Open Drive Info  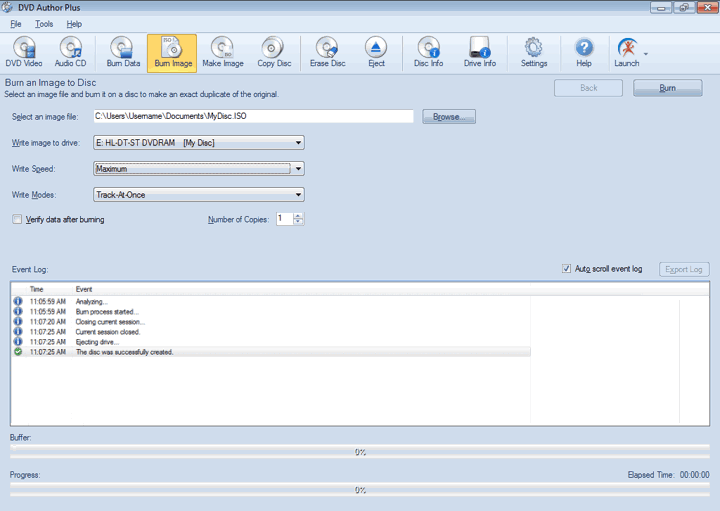[479, 52]
